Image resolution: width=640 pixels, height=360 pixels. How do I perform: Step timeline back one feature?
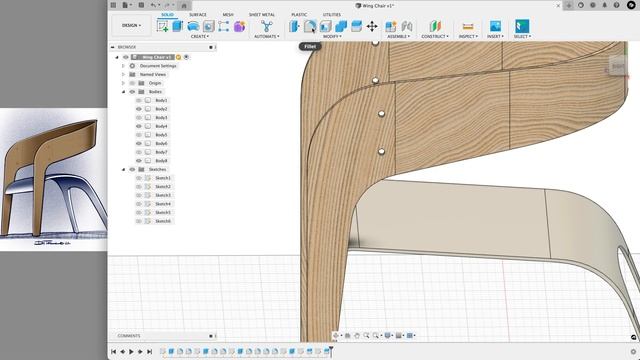coord(122,351)
